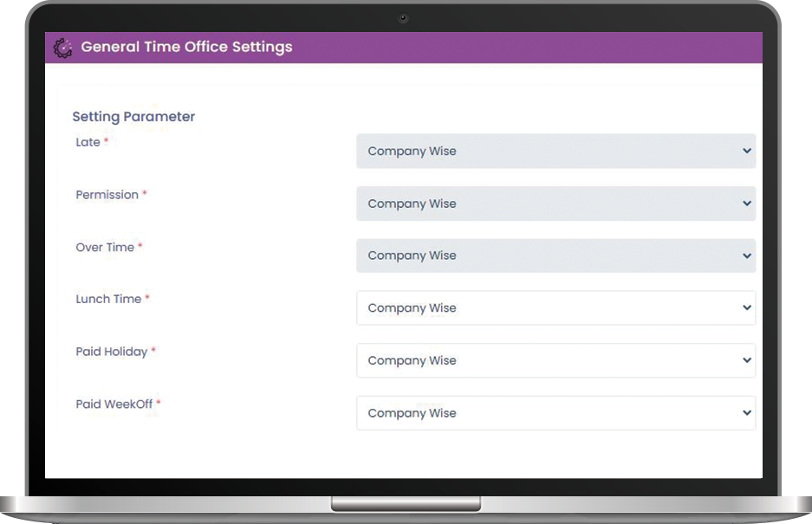This screenshot has width=812, height=524.
Task: Click the Over Time field label
Action: pos(105,248)
